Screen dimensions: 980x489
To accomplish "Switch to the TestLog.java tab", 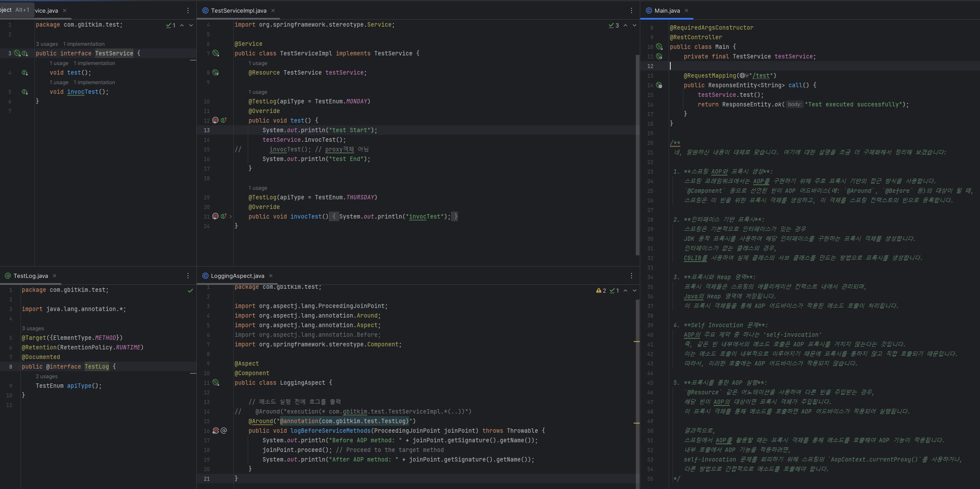I will (x=31, y=276).
